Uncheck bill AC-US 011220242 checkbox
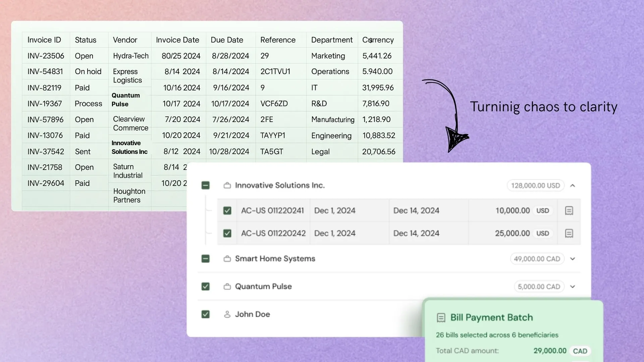The height and width of the screenshot is (362, 644). [x=227, y=233]
